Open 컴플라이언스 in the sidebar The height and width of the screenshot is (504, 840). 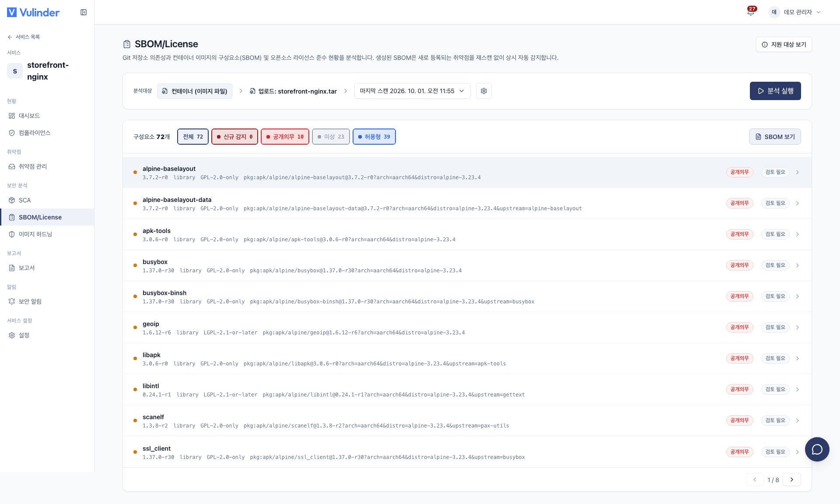click(47, 133)
